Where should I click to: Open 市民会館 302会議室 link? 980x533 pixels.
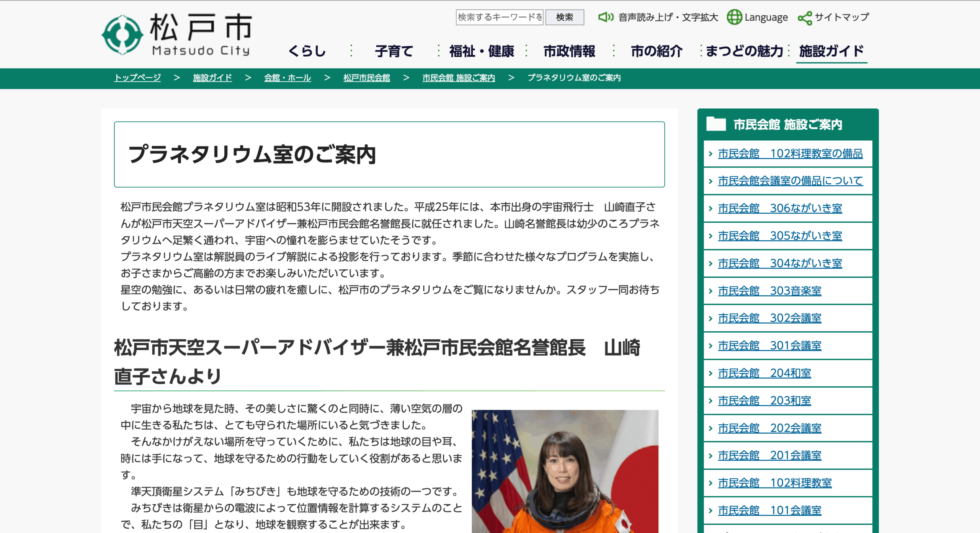point(770,318)
